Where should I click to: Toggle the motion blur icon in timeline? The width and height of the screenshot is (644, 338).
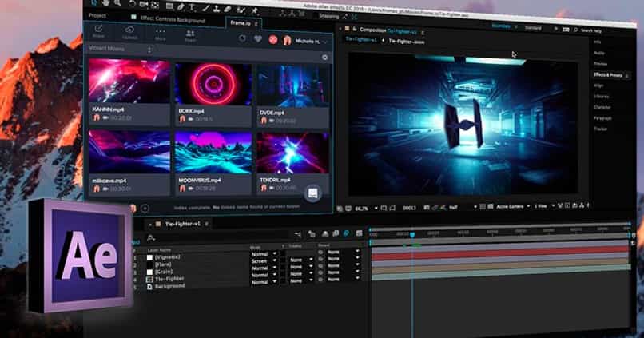coord(346,233)
